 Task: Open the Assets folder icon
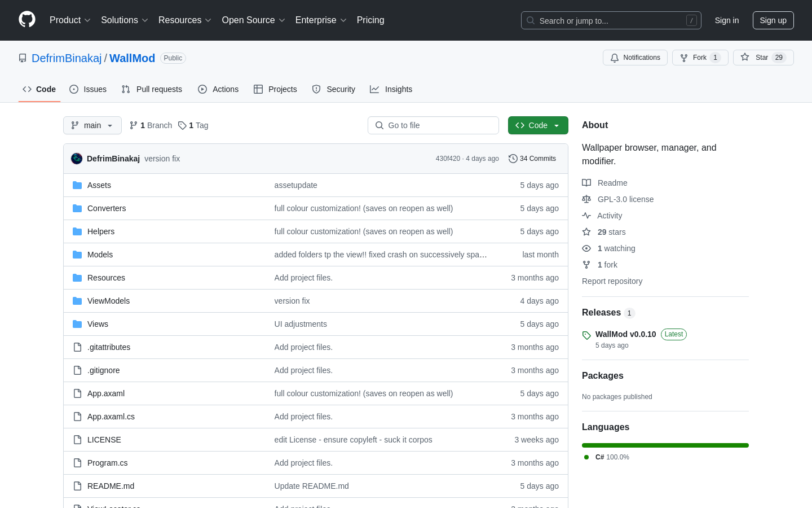[77, 185]
